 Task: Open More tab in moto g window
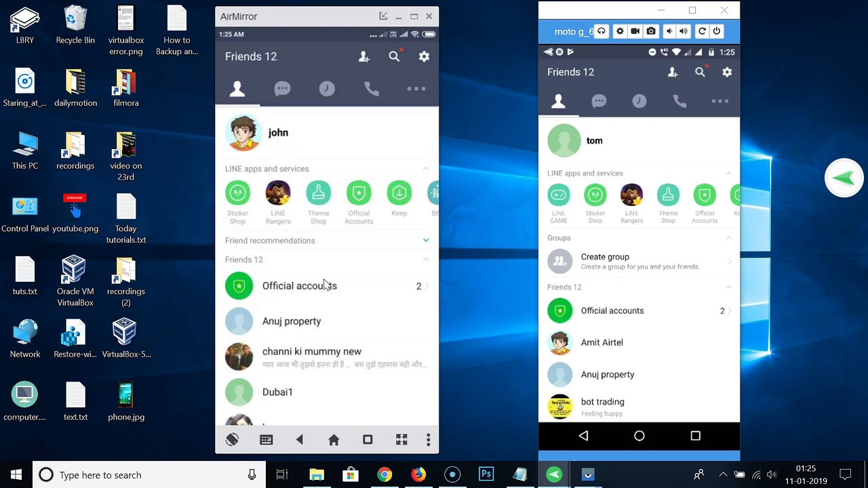coord(720,101)
